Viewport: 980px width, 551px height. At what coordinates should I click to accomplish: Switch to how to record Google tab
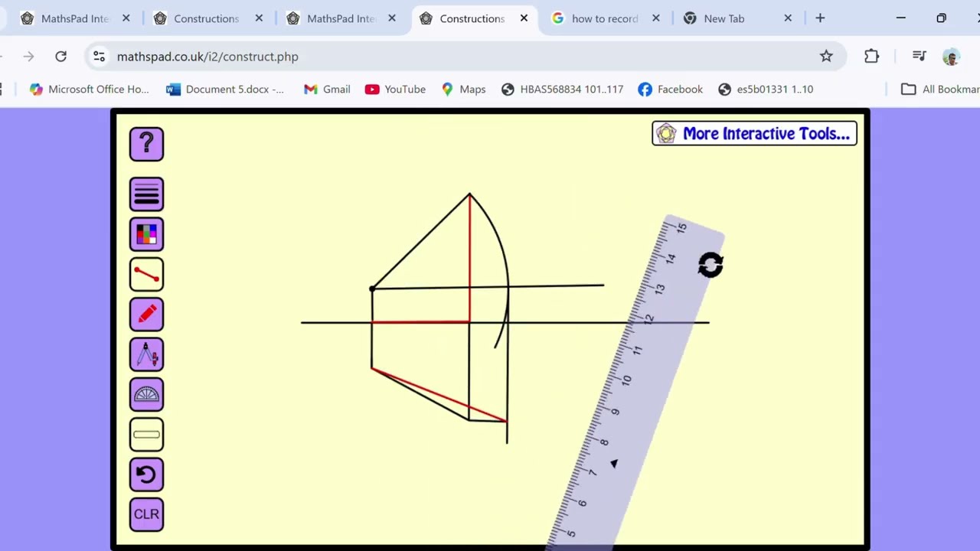click(604, 18)
